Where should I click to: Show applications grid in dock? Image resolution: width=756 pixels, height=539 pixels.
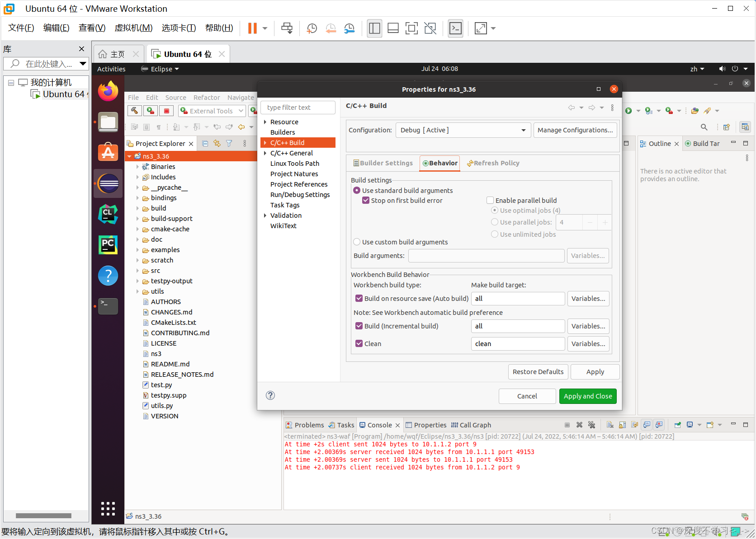tap(108, 509)
